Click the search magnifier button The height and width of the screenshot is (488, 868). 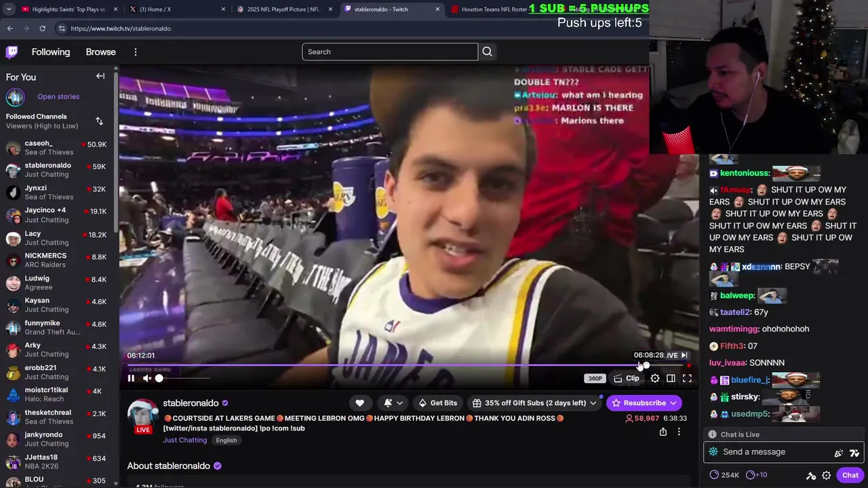click(x=487, y=52)
